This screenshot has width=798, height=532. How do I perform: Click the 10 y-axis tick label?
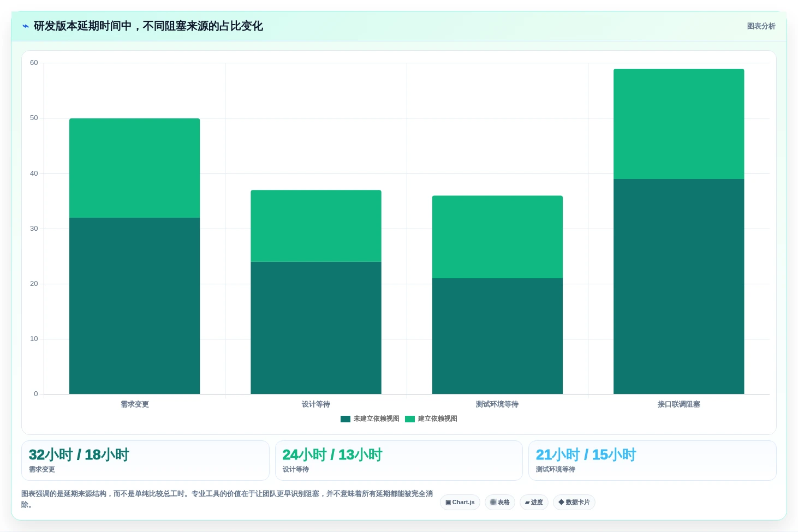pyautogui.click(x=34, y=339)
